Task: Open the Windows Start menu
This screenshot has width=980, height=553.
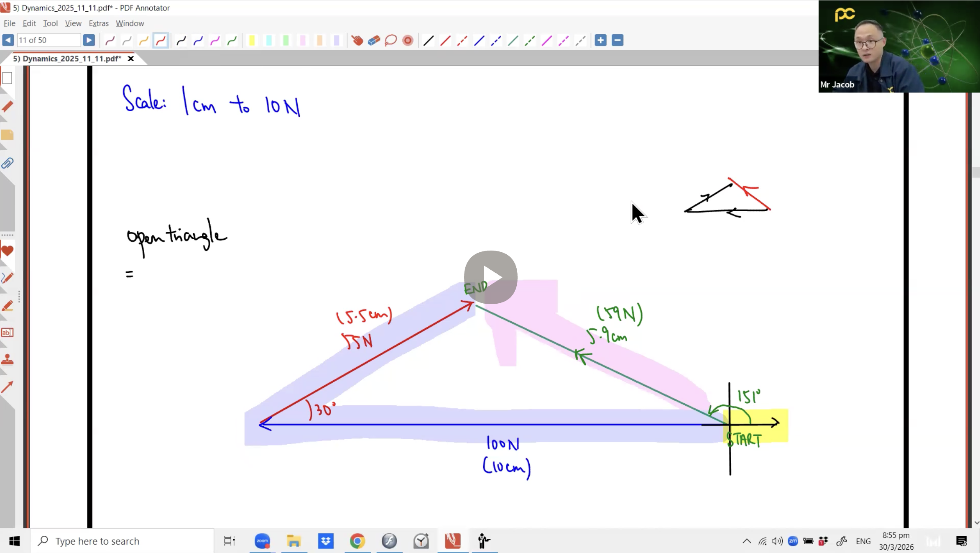Action: [x=15, y=541]
